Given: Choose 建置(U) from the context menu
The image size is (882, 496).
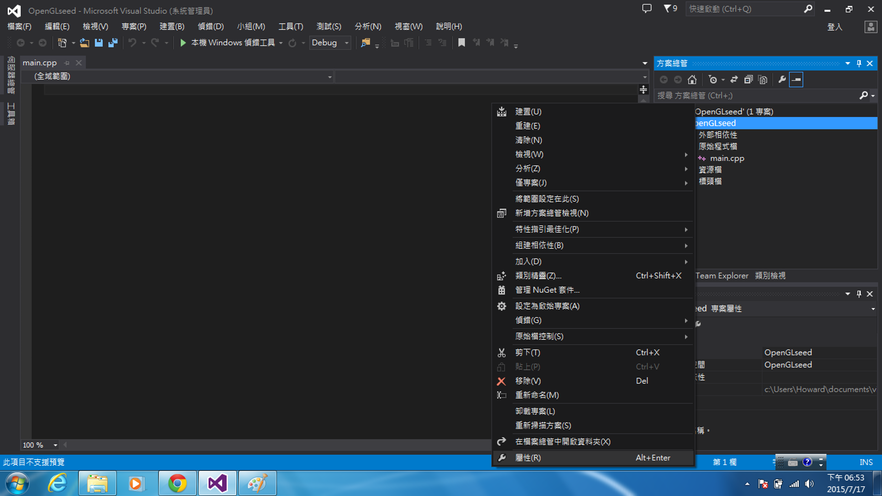Looking at the screenshot, I should (593, 112).
